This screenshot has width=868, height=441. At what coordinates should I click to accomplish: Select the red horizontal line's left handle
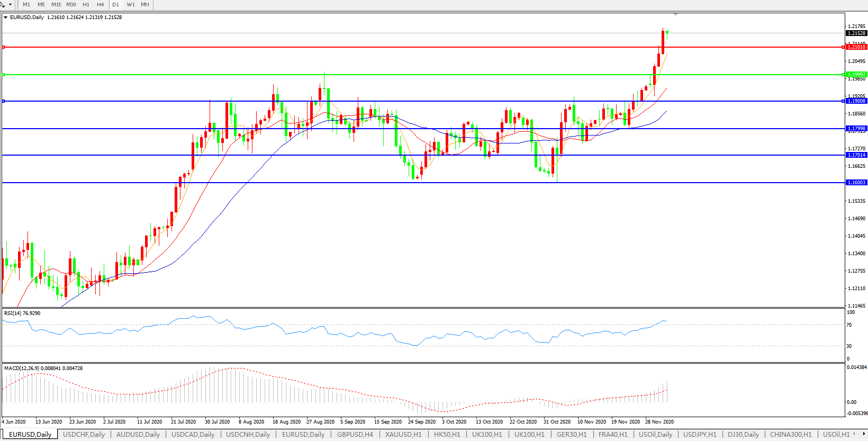point(4,47)
